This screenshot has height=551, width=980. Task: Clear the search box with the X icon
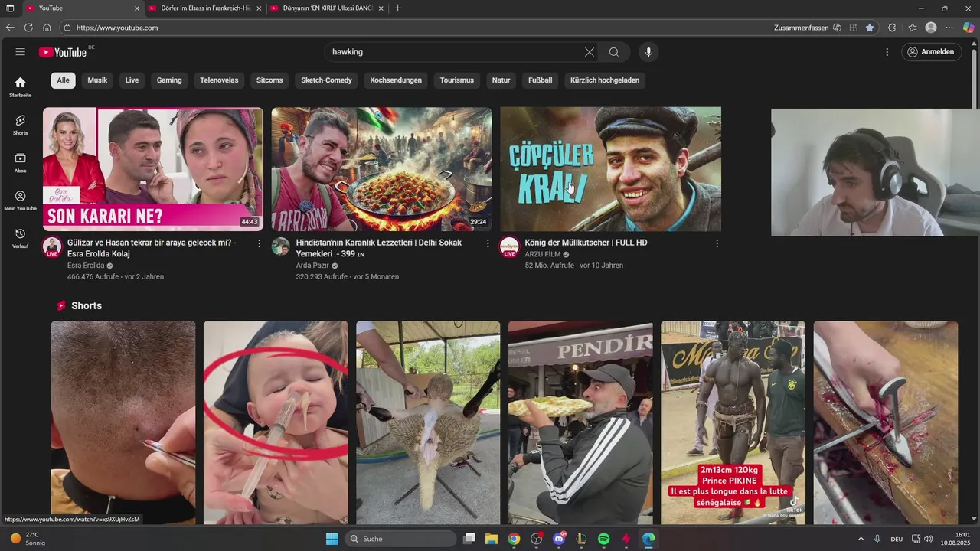pos(589,52)
